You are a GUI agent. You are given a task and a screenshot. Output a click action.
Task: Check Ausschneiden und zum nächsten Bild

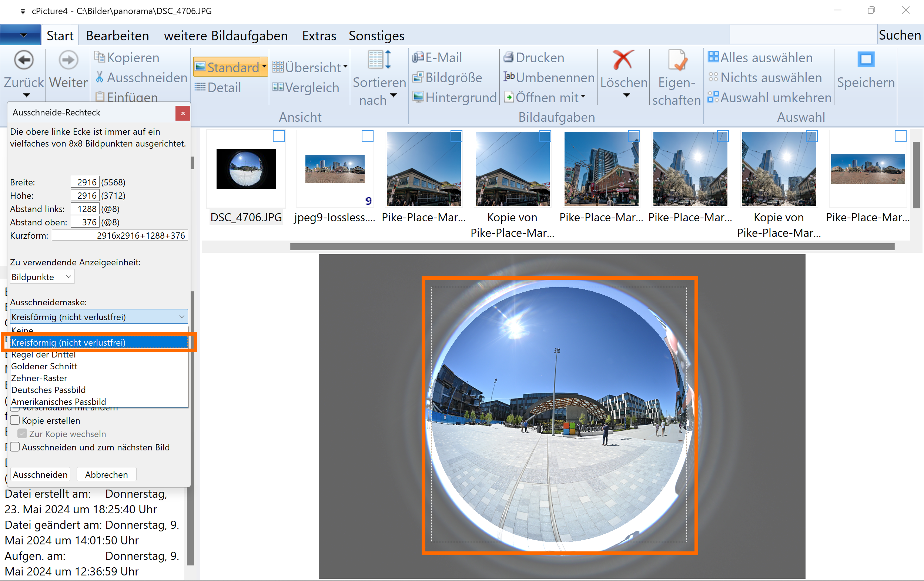point(15,447)
